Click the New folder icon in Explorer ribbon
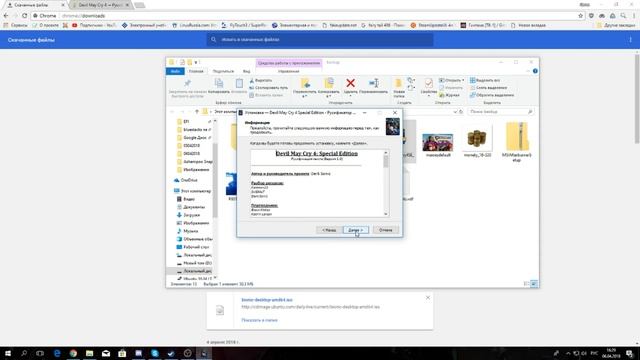The height and width of the screenshot is (360, 640). (x=398, y=83)
